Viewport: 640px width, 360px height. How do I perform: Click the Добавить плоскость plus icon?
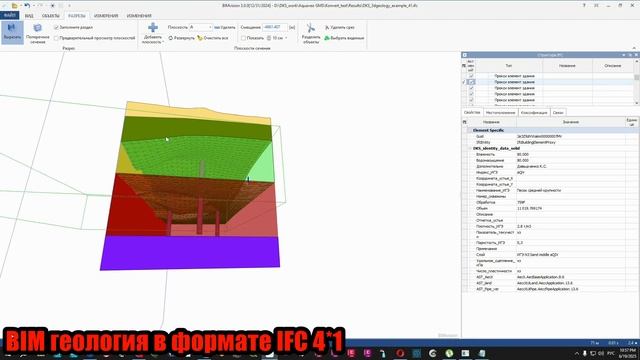pos(153,27)
